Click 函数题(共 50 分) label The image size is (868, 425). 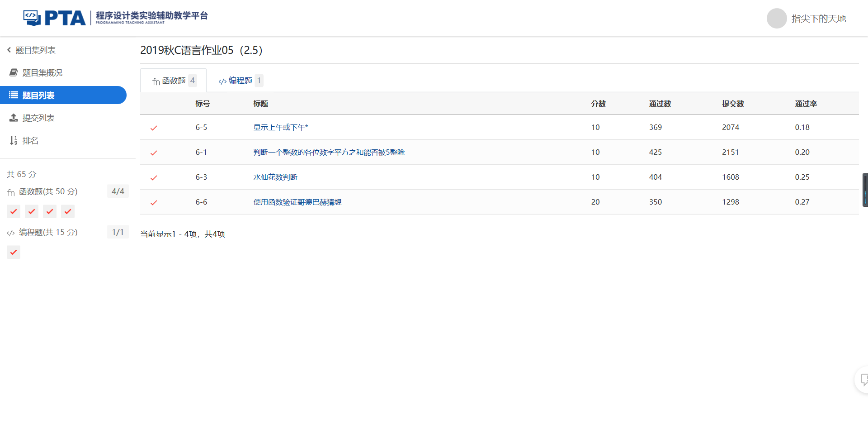(x=48, y=191)
